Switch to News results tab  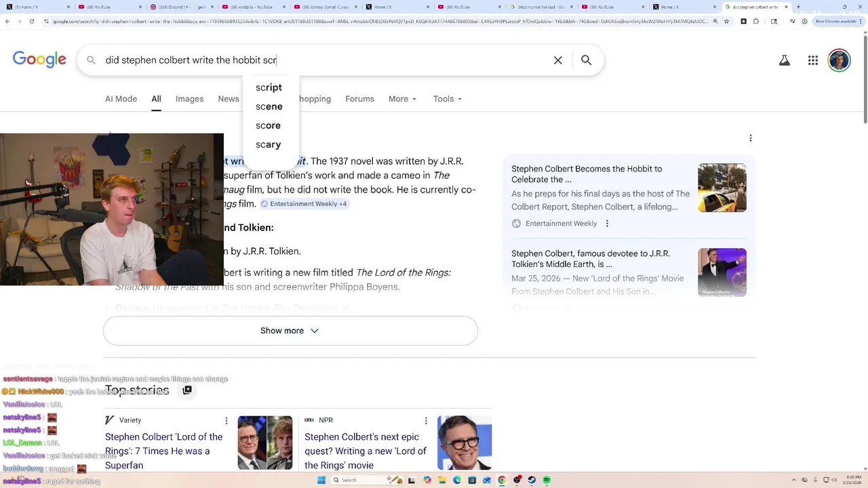[x=229, y=99]
